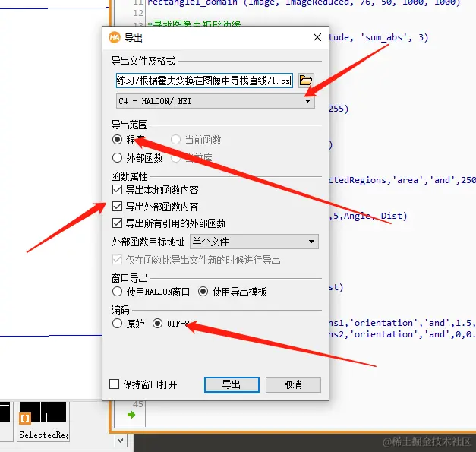The width and height of the screenshot is (476, 452).
Task: Click the green program counter arrow in editor
Action: 131,415
